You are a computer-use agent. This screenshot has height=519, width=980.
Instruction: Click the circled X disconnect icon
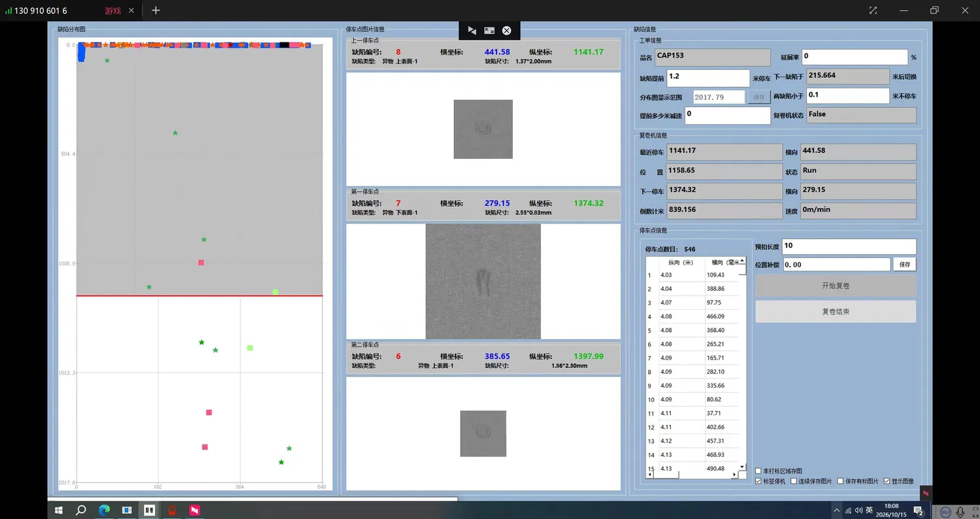pos(506,31)
